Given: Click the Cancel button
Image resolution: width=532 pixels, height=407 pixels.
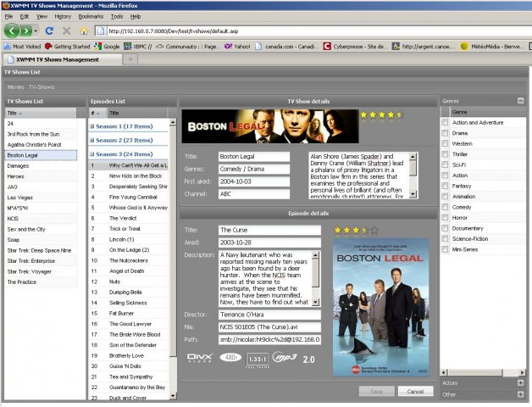Looking at the screenshot, I should click(415, 392).
